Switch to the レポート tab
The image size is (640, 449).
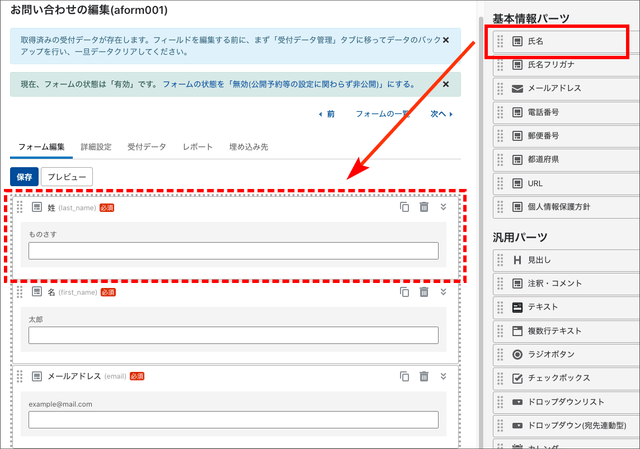point(198,147)
